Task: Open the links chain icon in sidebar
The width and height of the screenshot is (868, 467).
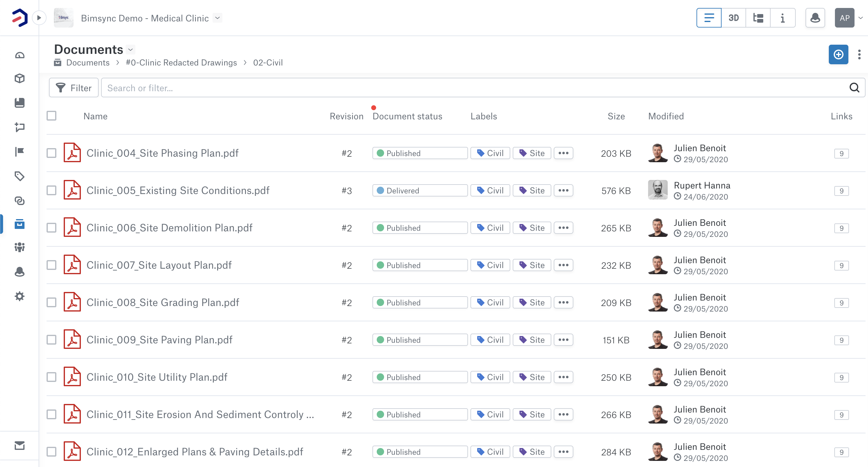Action: tap(20, 200)
